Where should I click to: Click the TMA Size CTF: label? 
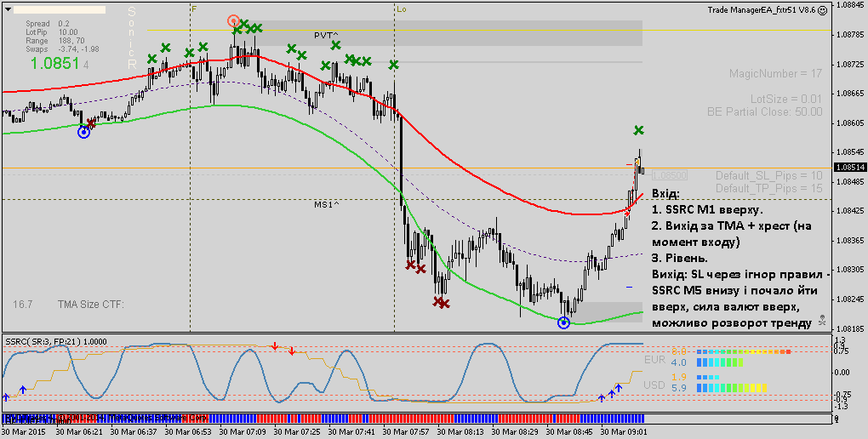(90, 305)
